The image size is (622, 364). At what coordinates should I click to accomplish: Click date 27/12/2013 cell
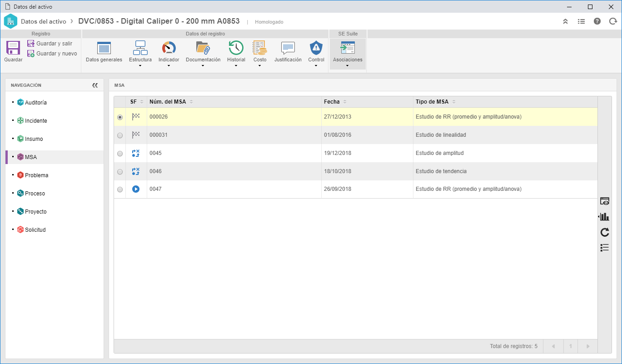[367, 117]
